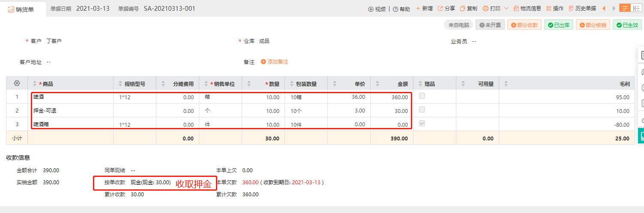Image resolution: width=644 pixels, height=213 pixels.
Task: Click document number SA-20210313-001
Action: (x=170, y=9)
